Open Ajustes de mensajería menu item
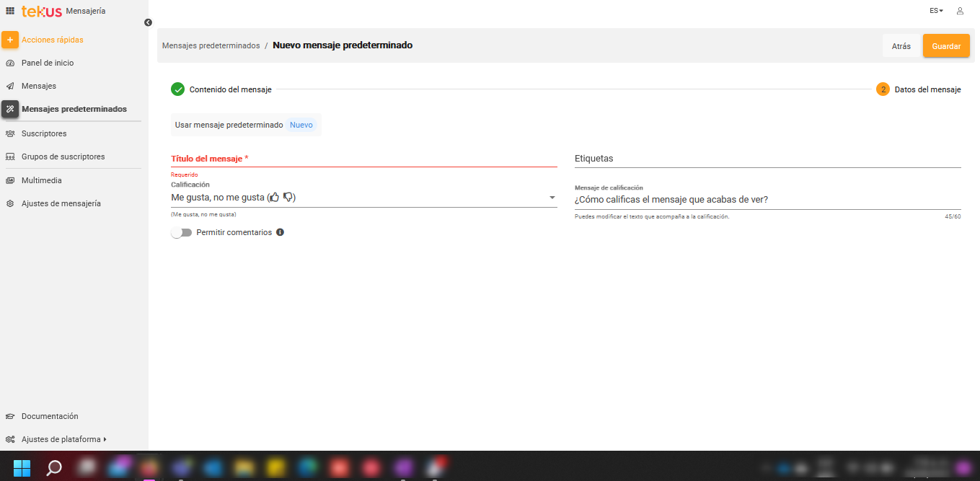980x481 pixels. 61,203
